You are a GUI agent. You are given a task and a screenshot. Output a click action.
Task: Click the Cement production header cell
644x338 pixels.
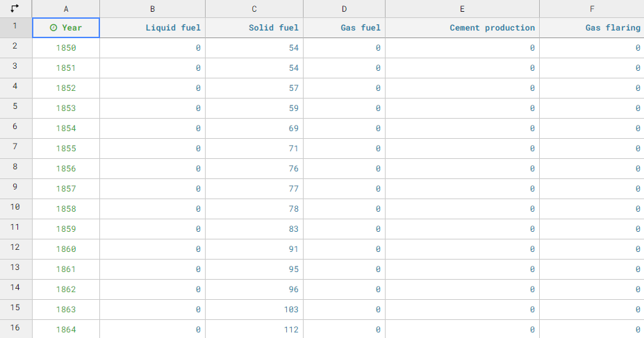tap(492, 28)
